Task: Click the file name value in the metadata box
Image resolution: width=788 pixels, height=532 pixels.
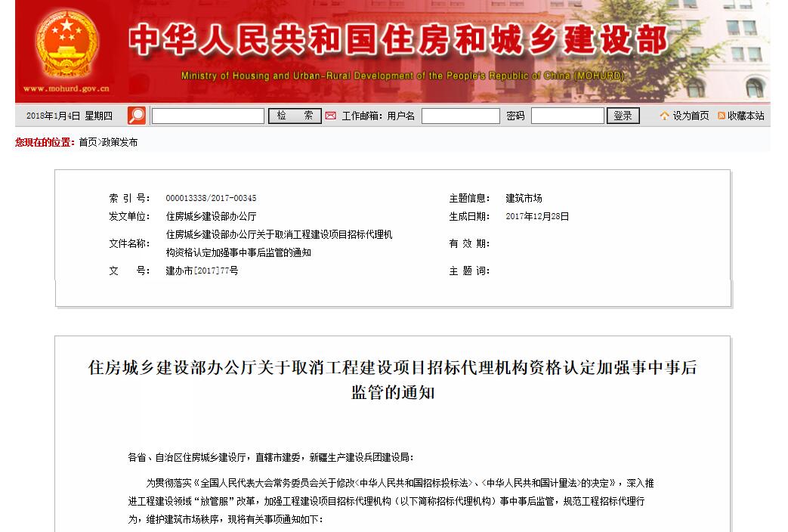Action: click(279, 243)
